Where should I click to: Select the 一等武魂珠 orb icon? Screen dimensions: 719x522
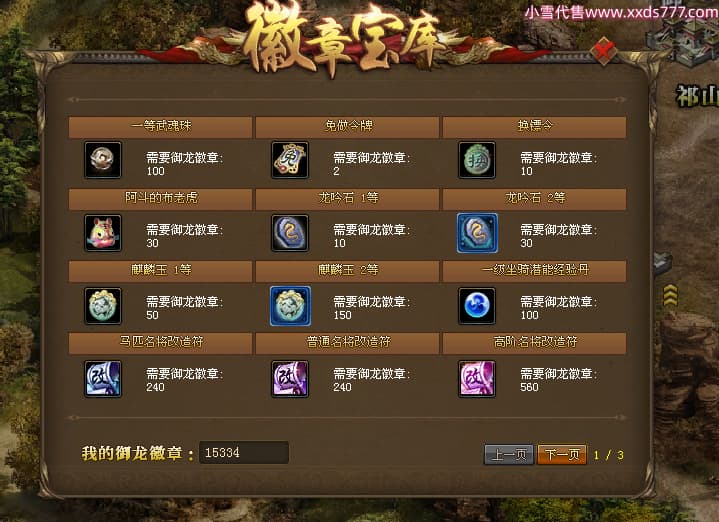coord(103,160)
